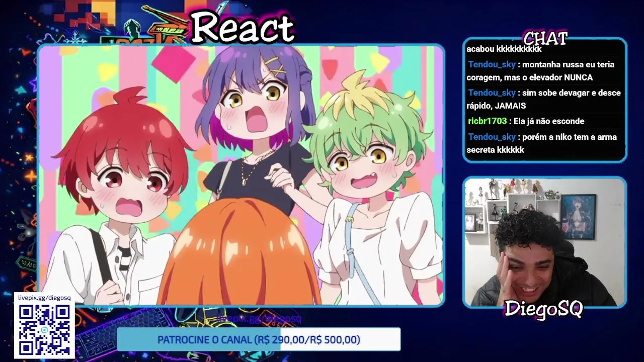Click the anime reaction video frame

(241, 175)
